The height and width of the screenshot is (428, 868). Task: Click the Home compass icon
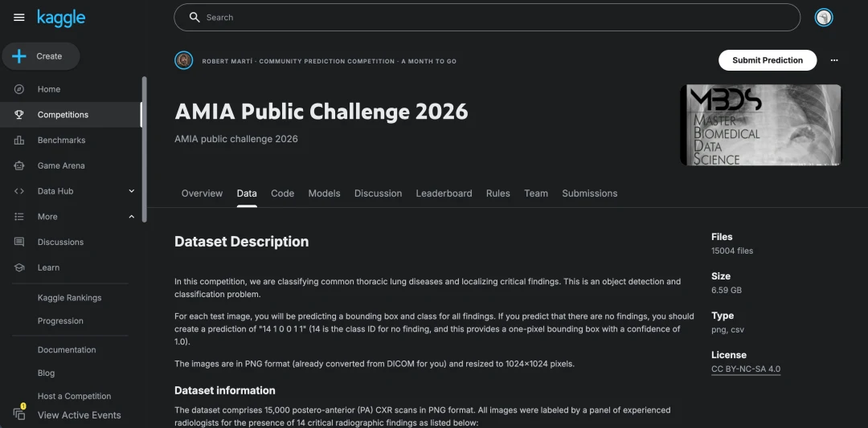(18, 89)
